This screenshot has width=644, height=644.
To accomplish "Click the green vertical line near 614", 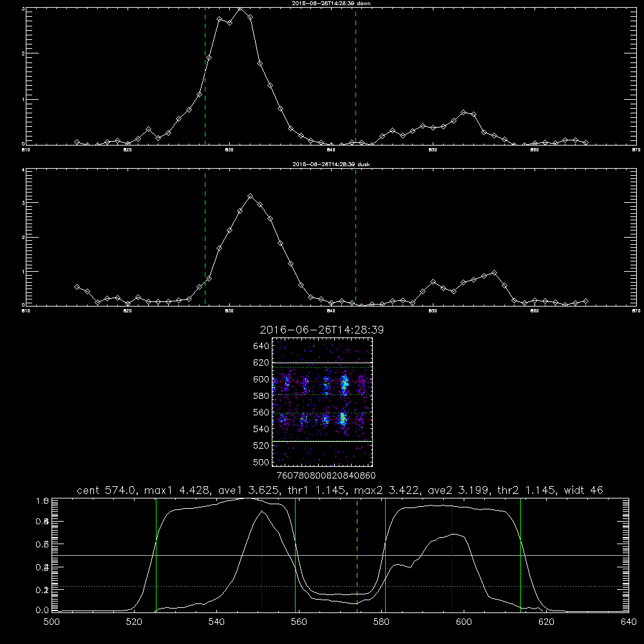I will (520, 555).
